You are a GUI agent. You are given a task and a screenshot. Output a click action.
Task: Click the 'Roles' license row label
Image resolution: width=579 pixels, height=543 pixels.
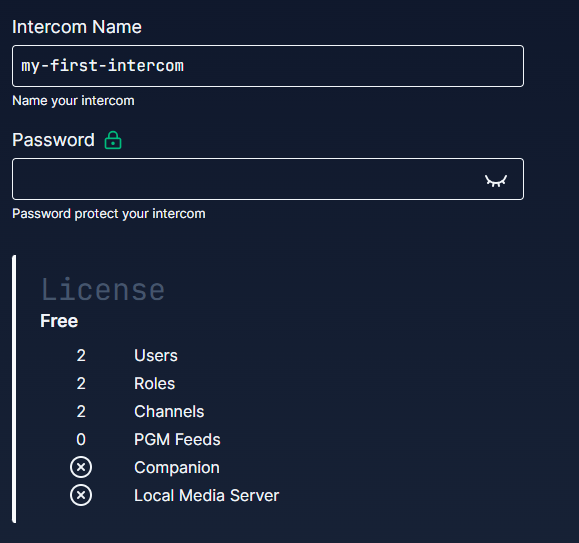coord(155,384)
